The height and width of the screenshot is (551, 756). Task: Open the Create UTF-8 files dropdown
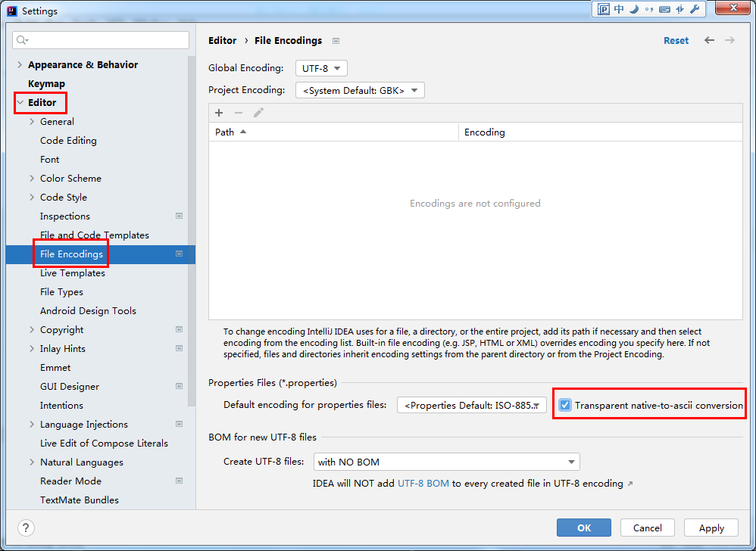[x=446, y=462]
